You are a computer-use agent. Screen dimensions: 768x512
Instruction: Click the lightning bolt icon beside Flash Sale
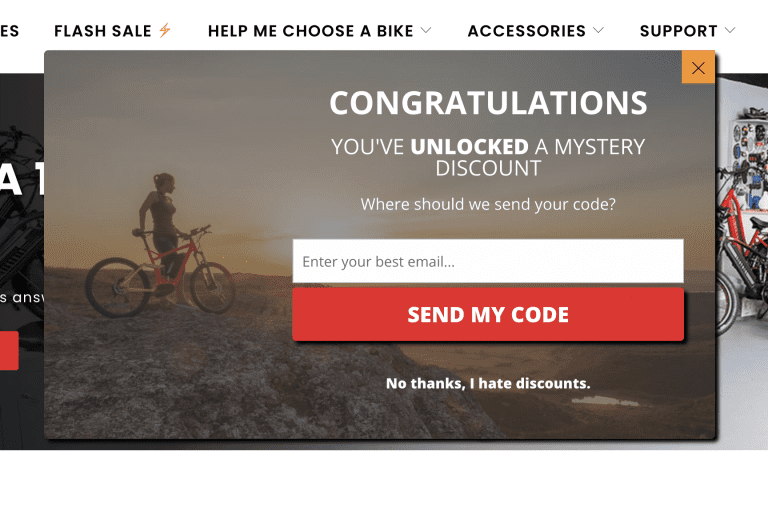165,30
